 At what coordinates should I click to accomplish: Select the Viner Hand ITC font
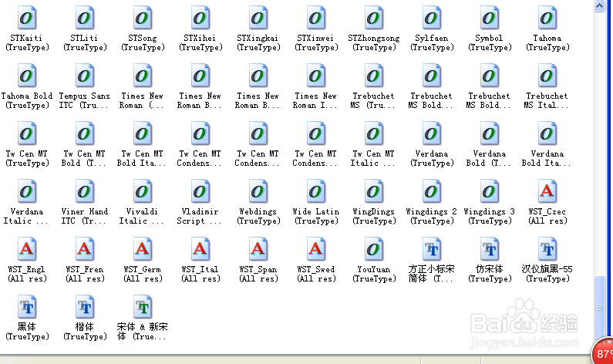[x=85, y=191]
